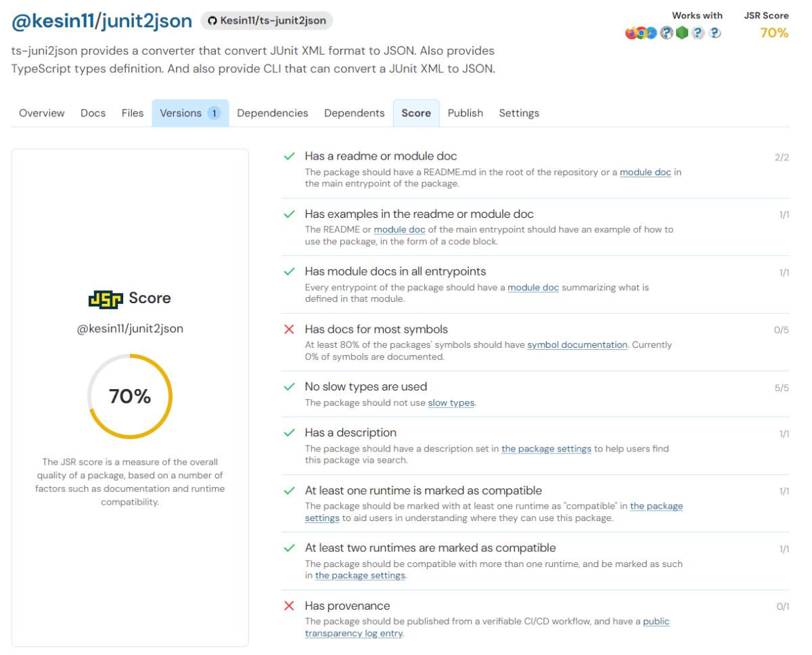Click the 0/5 points for docs for most symbols
Screen dimensions: 812x655
(782, 331)
